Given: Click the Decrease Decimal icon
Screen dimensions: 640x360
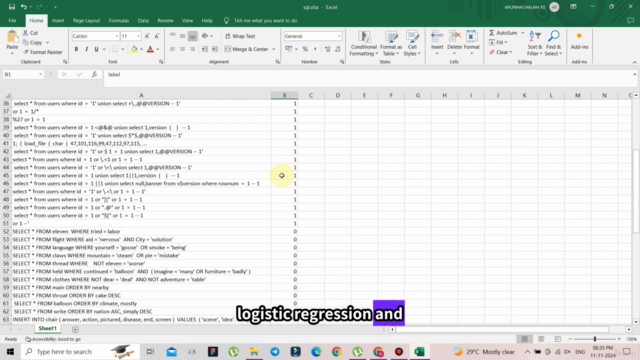Looking at the screenshot, I should click(x=338, y=49).
